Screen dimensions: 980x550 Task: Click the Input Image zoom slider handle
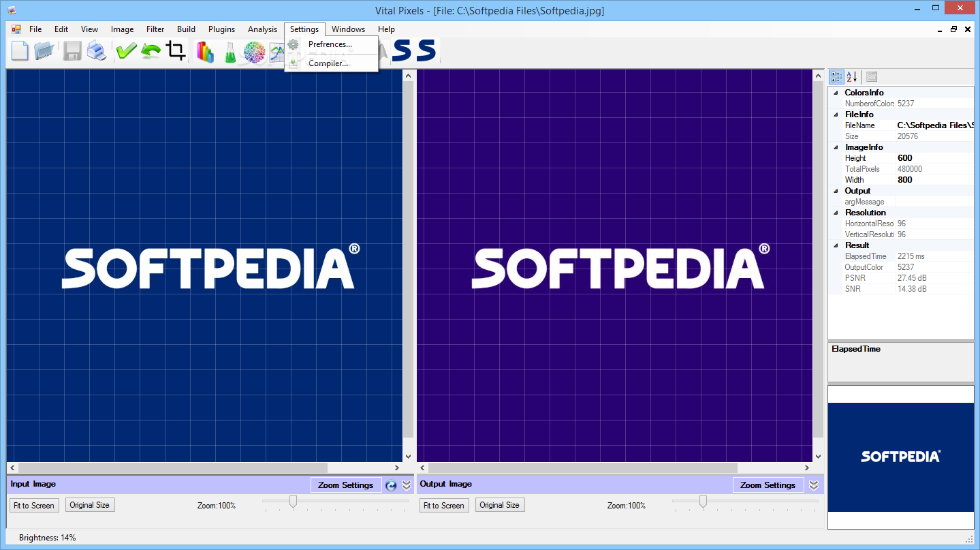pos(293,502)
